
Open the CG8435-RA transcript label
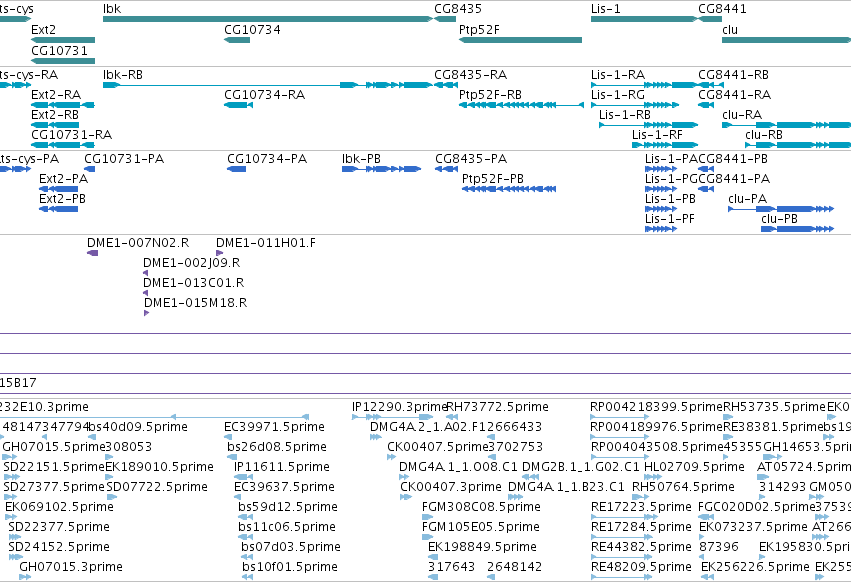(471, 75)
